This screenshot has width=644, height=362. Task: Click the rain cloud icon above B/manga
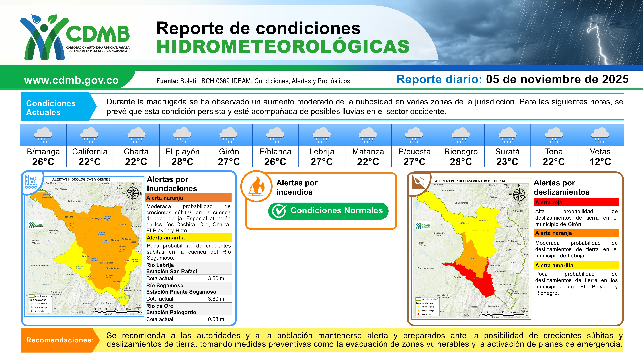point(43,135)
